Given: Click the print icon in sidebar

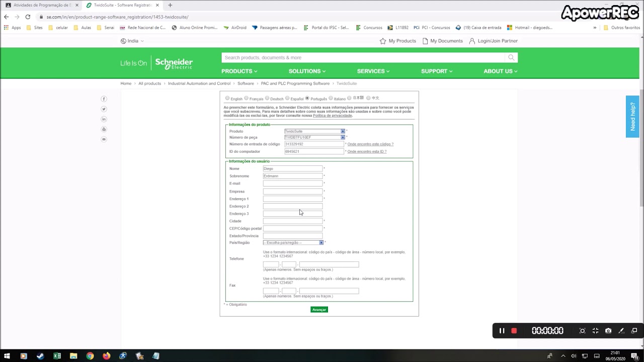Looking at the screenshot, I should (104, 129).
